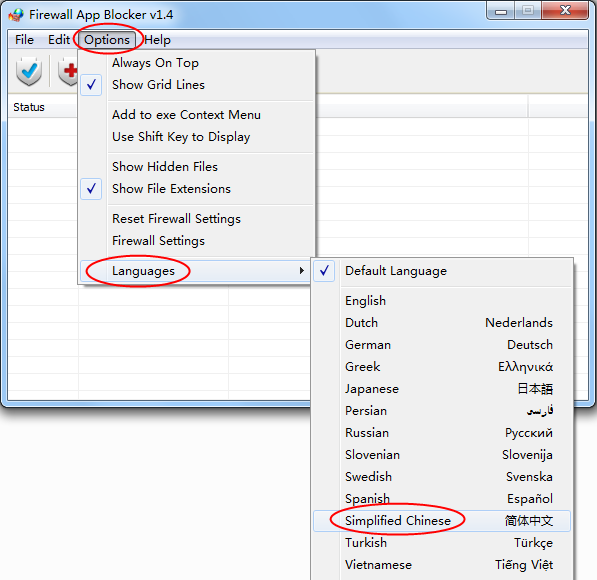Open the Help menu
Viewport: 597px width, 580px height.
157,40
